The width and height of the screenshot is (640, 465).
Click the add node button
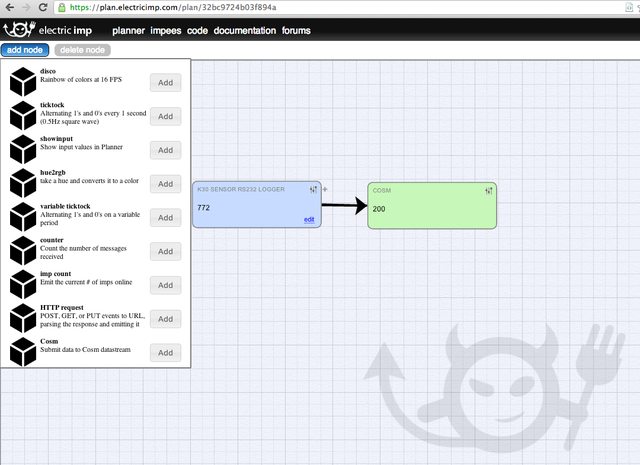[x=25, y=50]
